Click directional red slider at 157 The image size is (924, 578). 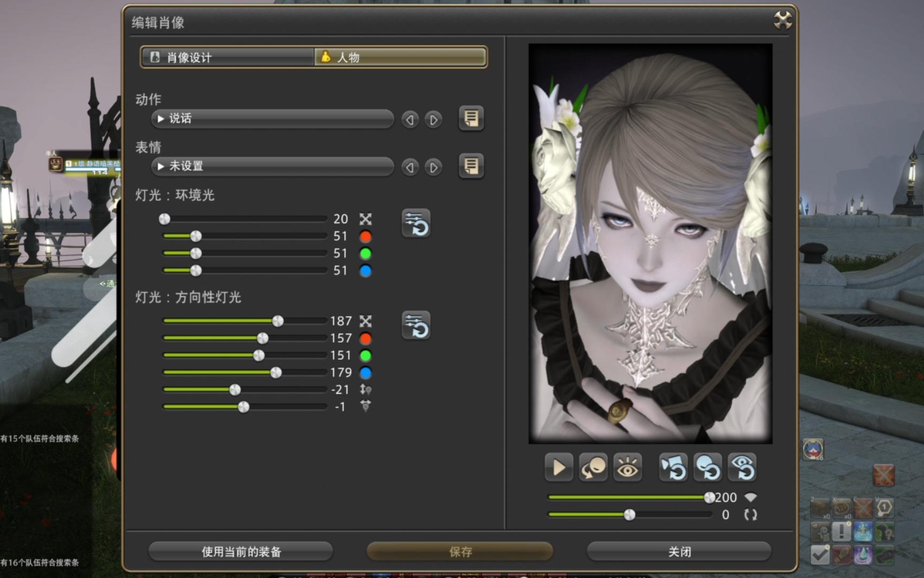click(x=245, y=338)
